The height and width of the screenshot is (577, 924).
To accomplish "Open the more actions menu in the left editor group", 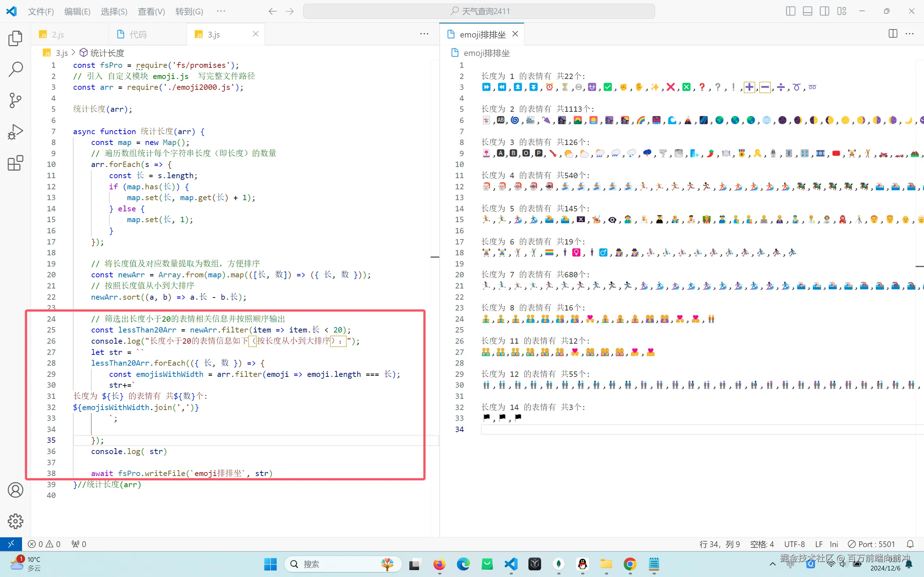I will tap(424, 34).
